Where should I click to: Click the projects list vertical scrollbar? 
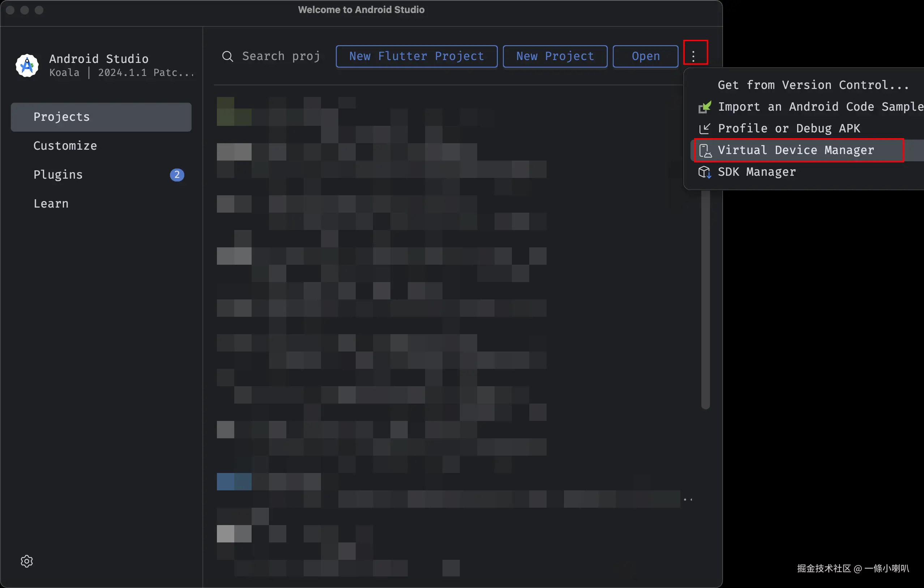(705, 299)
